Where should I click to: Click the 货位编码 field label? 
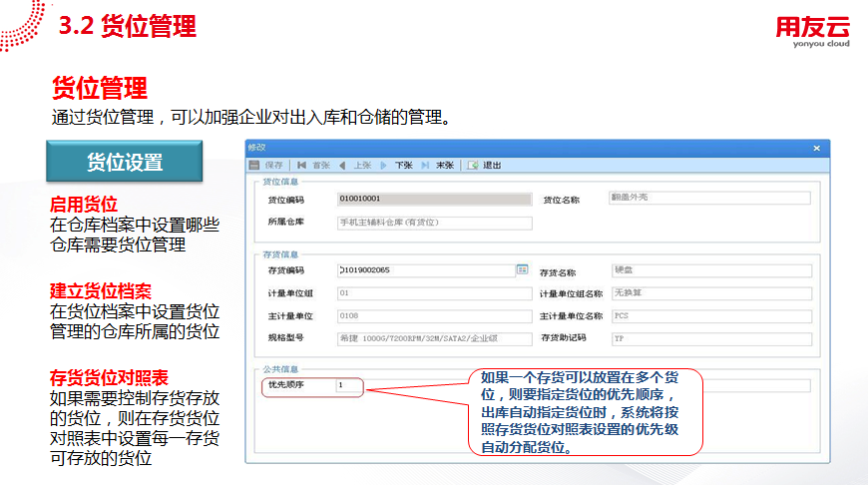pyautogui.click(x=286, y=200)
